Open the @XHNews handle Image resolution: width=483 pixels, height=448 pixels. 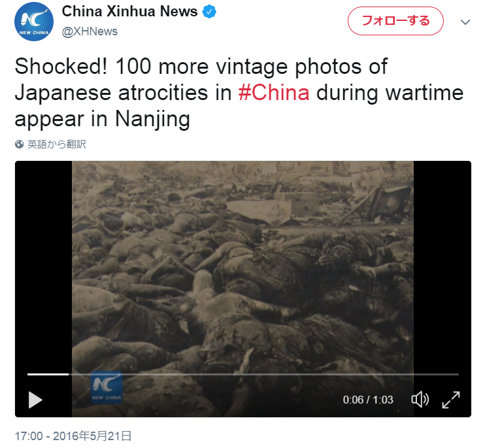[x=90, y=31]
